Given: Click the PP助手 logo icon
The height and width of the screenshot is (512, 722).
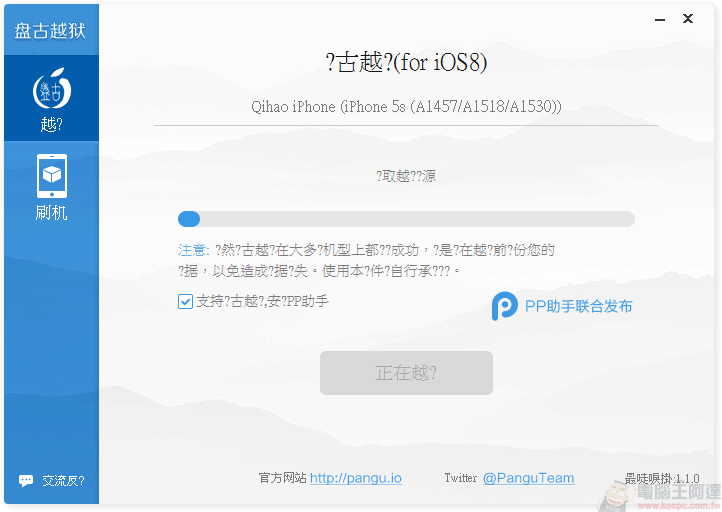Looking at the screenshot, I should click(x=504, y=306).
